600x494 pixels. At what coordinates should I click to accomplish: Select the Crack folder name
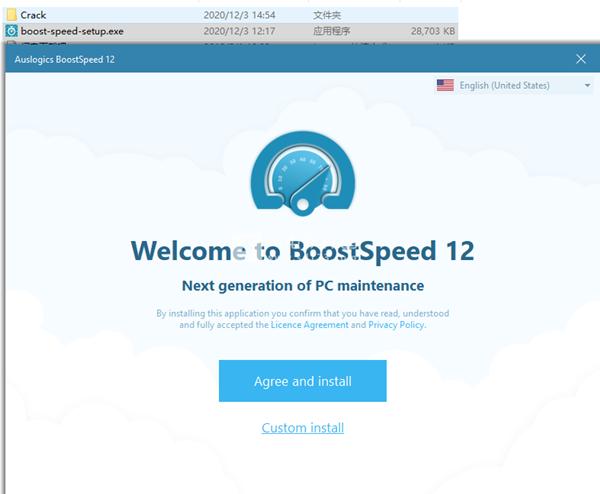click(33, 15)
